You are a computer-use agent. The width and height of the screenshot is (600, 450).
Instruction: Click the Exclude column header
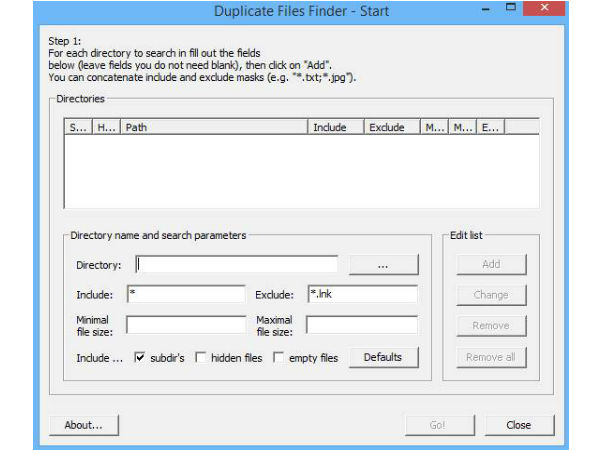(x=392, y=128)
